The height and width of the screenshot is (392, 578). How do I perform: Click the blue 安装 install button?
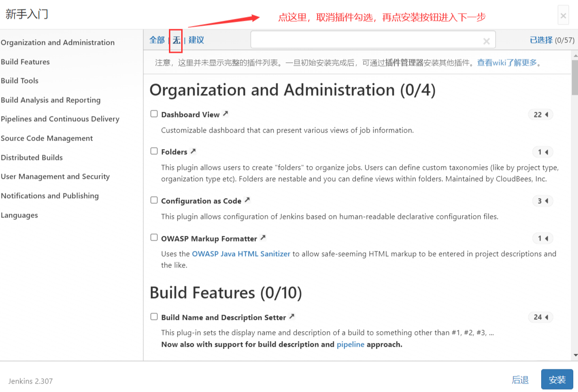[x=557, y=380]
